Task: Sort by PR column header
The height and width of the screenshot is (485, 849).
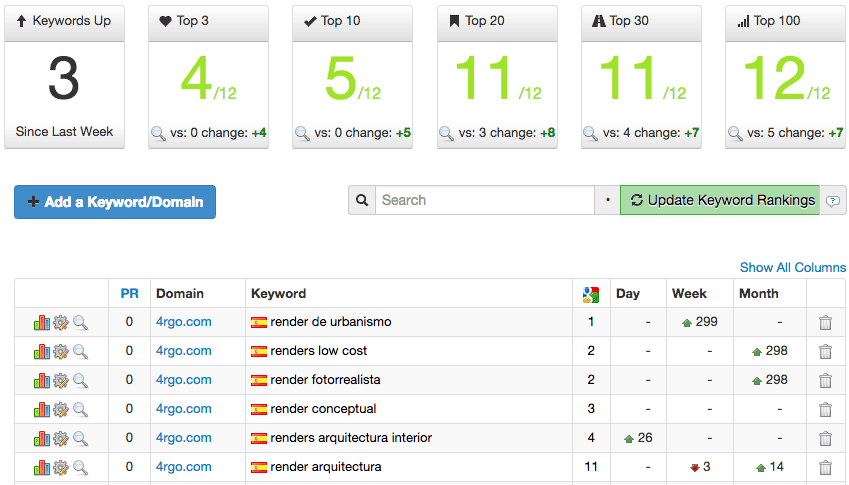Action: click(x=129, y=293)
